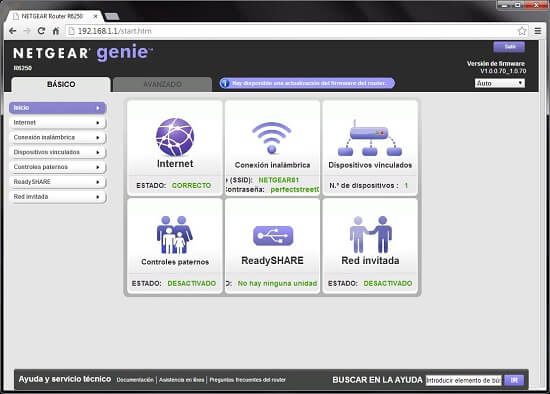Viewport: 550px width, 394px height.
Task: Open the ReadySHARE USB icon tile
Action: (273, 236)
